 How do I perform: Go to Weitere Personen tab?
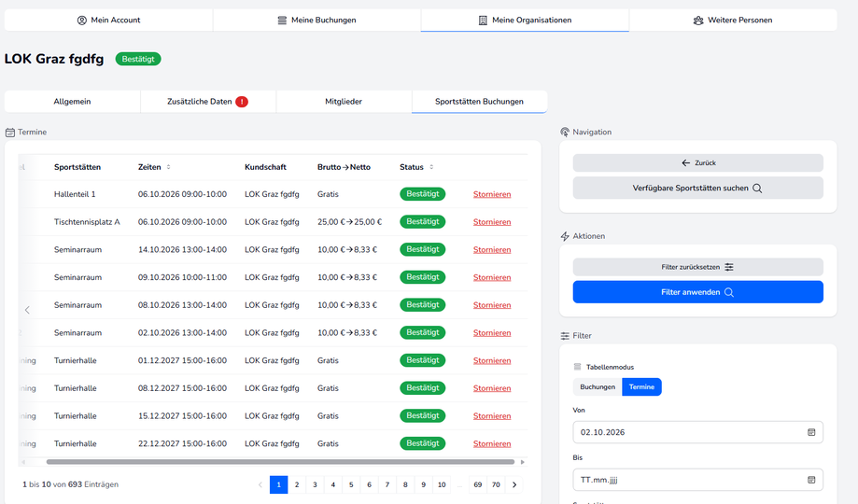(x=733, y=21)
